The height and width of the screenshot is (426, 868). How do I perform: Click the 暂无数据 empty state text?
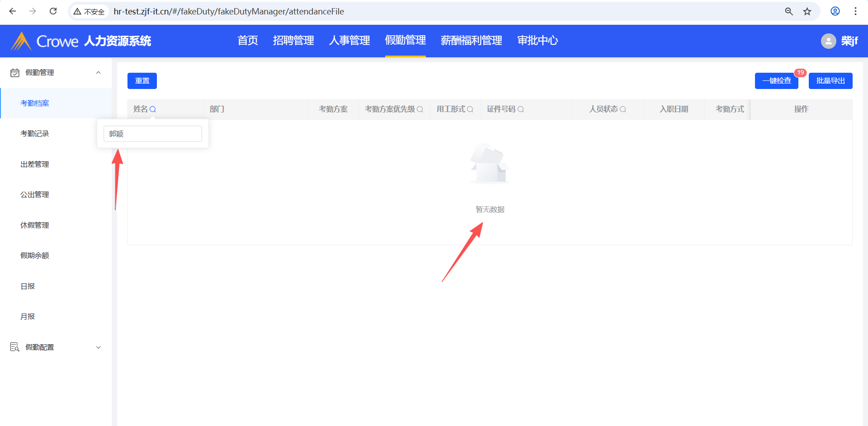[x=490, y=210]
